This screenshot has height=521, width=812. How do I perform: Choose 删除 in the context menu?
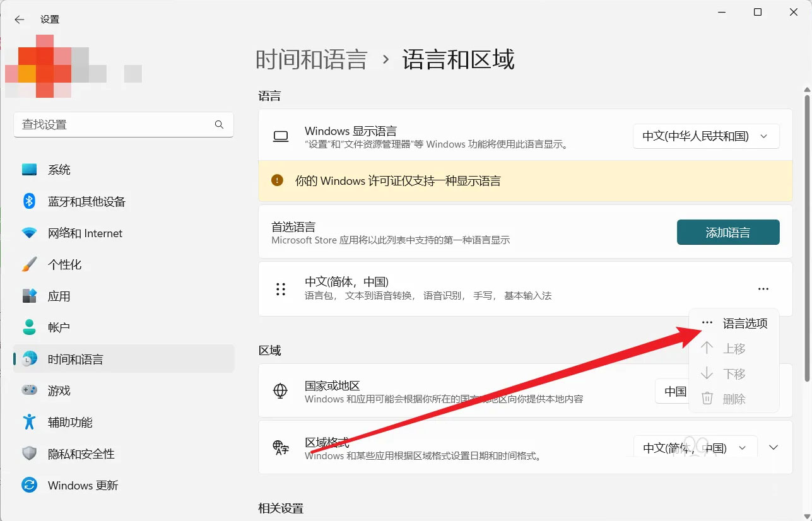pyautogui.click(x=734, y=399)
